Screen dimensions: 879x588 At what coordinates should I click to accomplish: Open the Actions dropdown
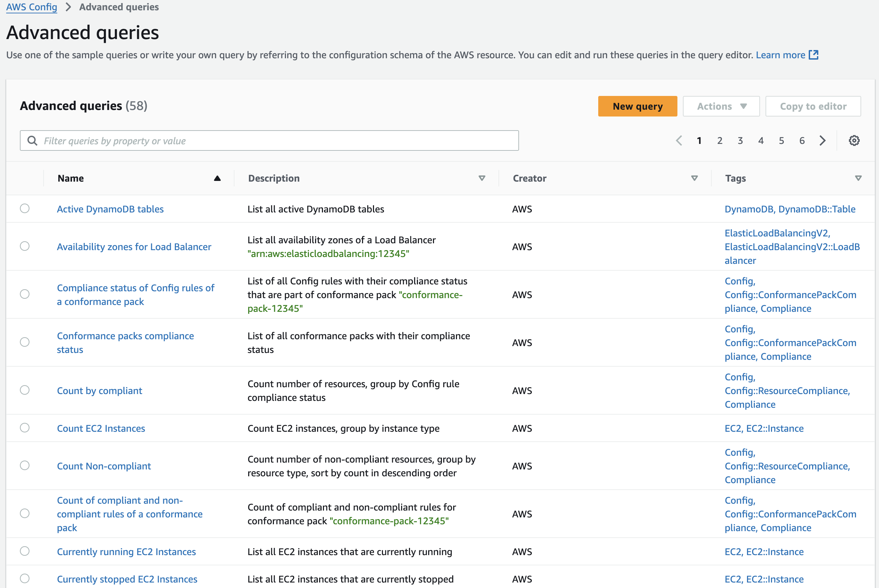[x=721, y=107]
